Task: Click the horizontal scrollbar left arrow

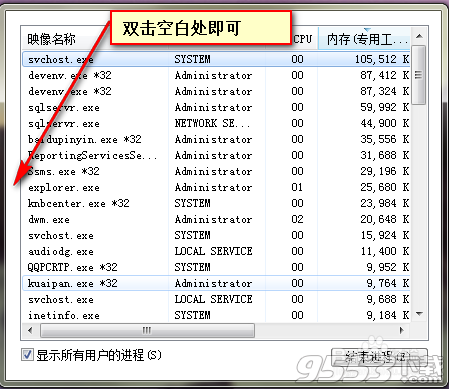Action: click(30, 330)
